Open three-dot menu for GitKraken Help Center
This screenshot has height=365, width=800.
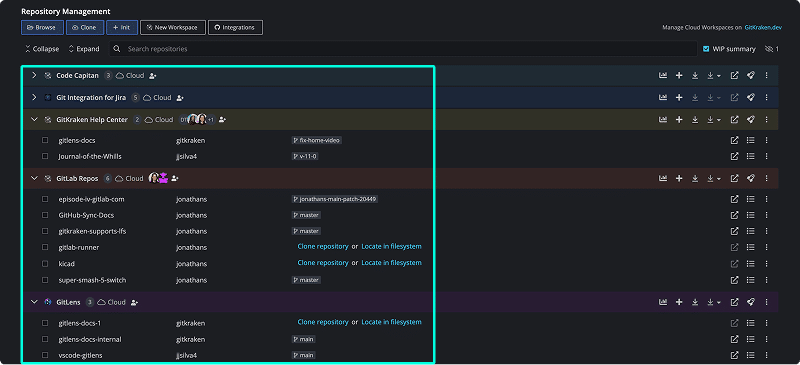(x=766, y=119)
